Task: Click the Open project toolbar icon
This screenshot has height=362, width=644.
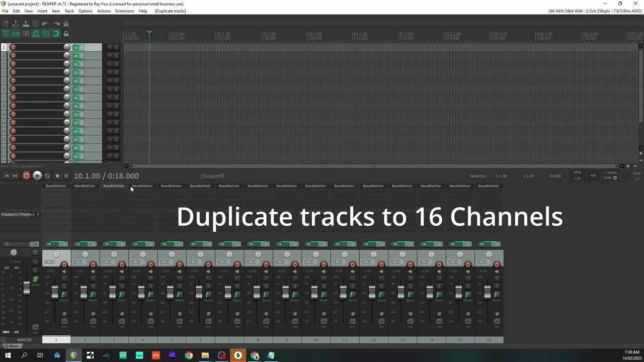Action: tap(16, 24)
